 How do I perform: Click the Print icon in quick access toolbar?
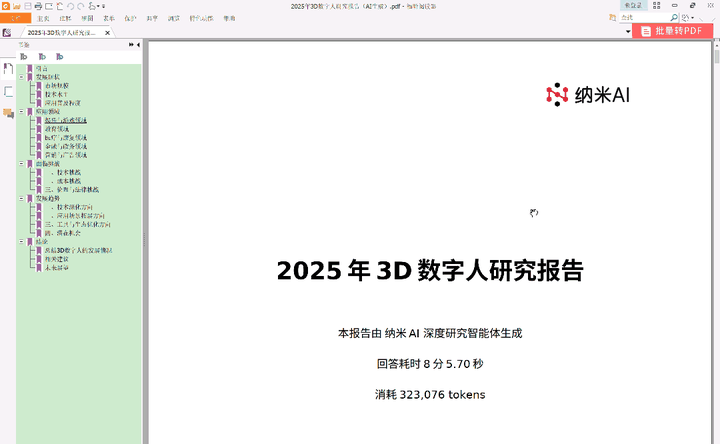pos(39,6)
